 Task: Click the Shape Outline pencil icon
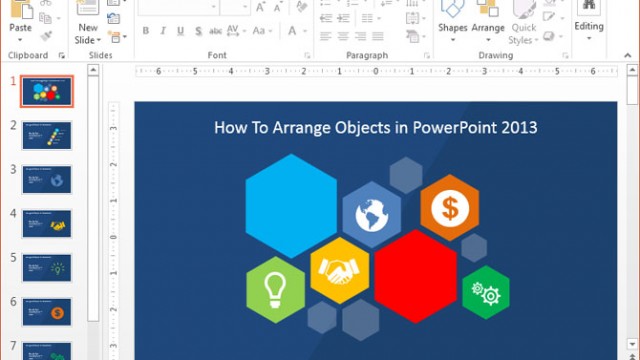click(x=549, y=17)
